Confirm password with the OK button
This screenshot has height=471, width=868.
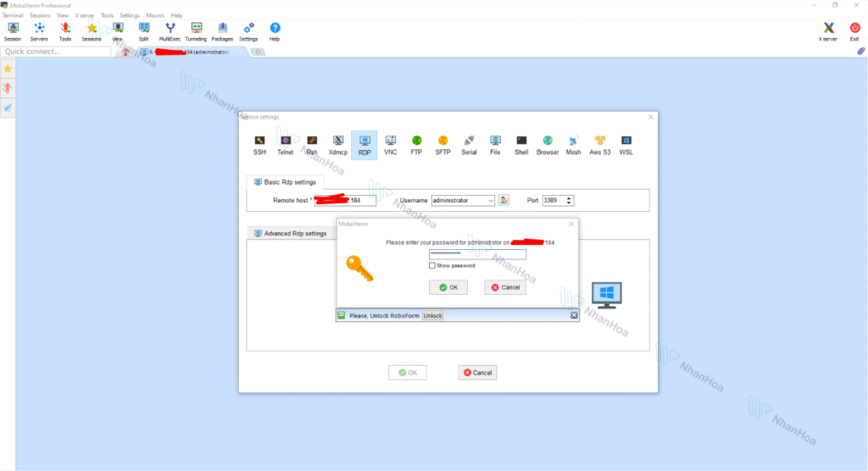448,287
